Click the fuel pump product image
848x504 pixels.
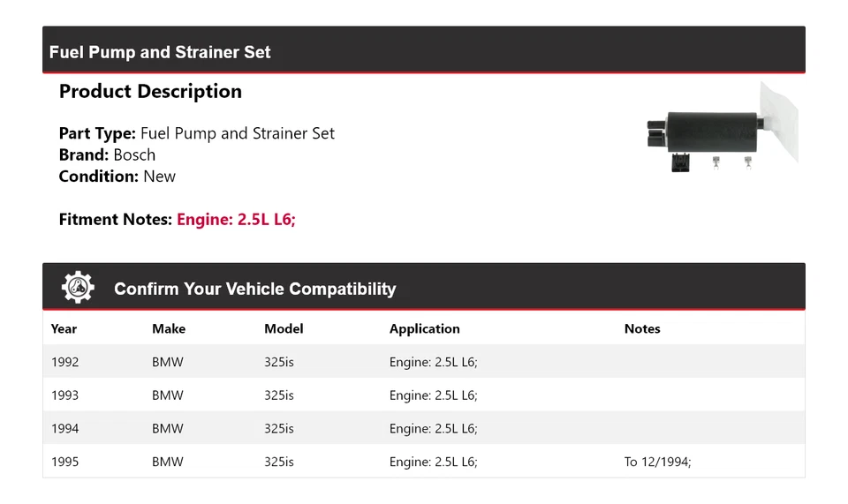(x=720, y=129)
